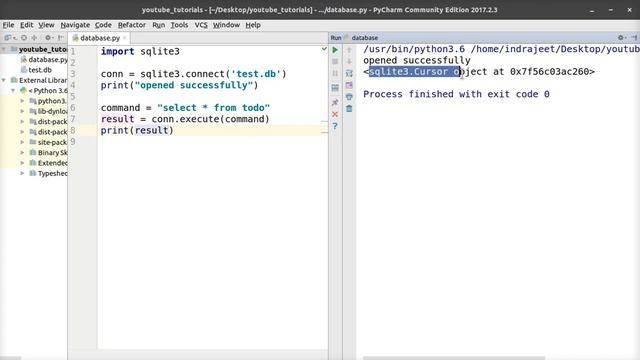Collapse the External Libraries node
640x360 pixels.
4,80
